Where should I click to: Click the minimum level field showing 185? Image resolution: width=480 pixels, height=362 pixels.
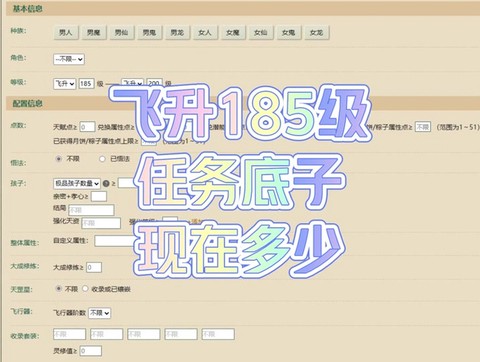coord(86,83)
